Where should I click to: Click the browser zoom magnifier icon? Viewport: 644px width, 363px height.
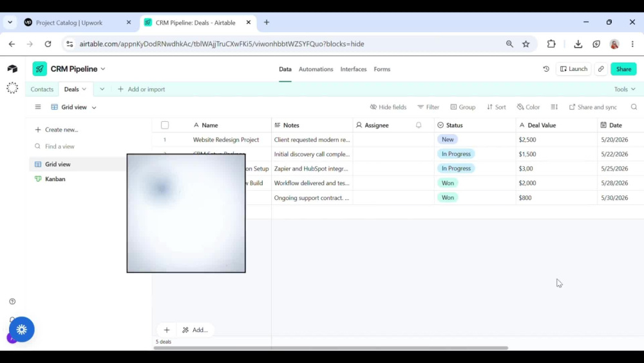pos(509,44)
